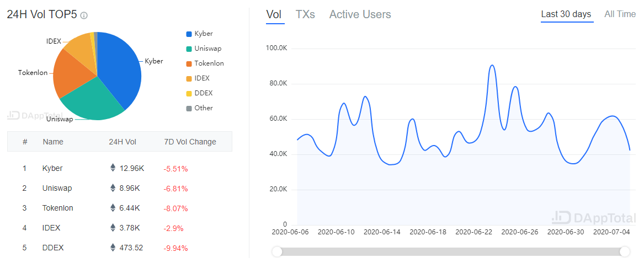This screenshot has height=263, width=644.
Task: Toggle Kyber legend color swatch
Action: click(x=189, y=34)
